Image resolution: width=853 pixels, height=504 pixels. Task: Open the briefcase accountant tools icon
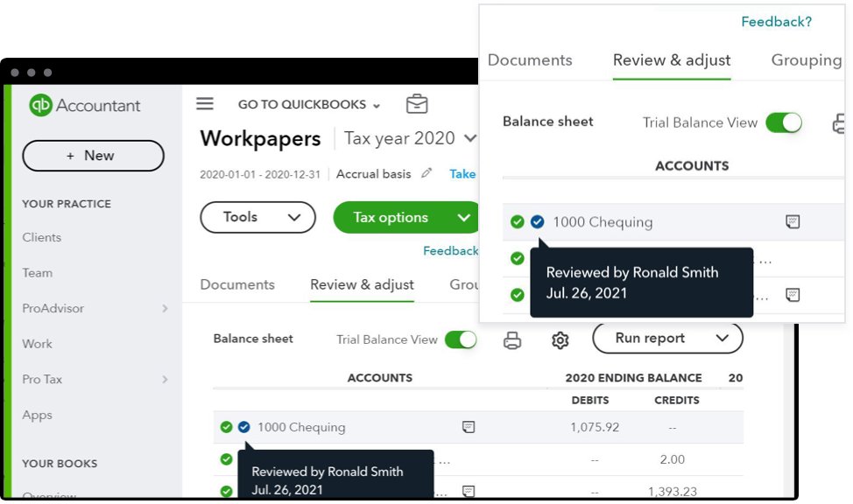(x=417, y=103)
